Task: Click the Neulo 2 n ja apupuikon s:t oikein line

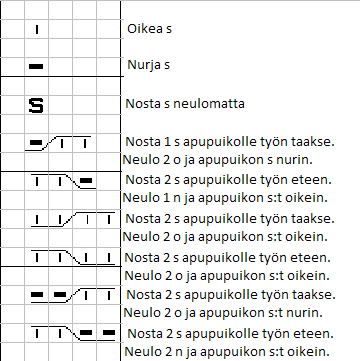Action: [227, 351]
